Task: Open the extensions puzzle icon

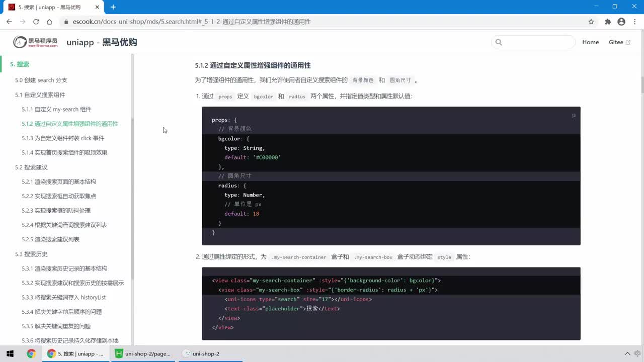Action: click(x=608, y=22)
